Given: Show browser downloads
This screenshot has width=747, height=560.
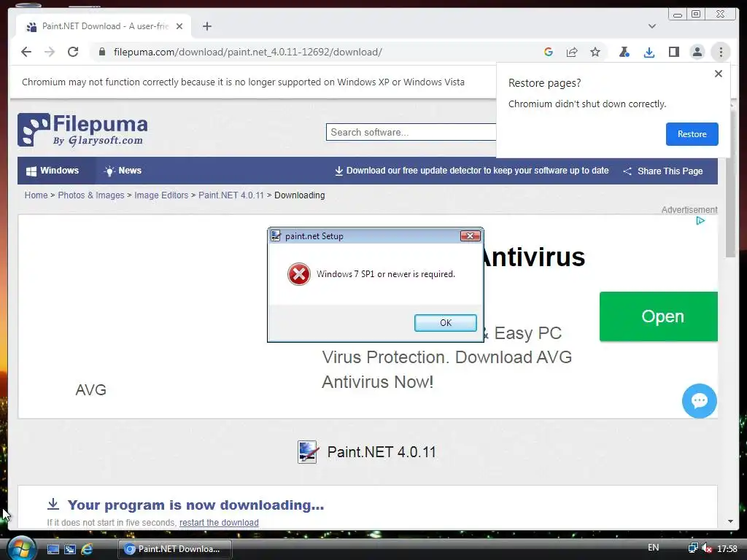Looking at the screenshot, I should (649, 52).
